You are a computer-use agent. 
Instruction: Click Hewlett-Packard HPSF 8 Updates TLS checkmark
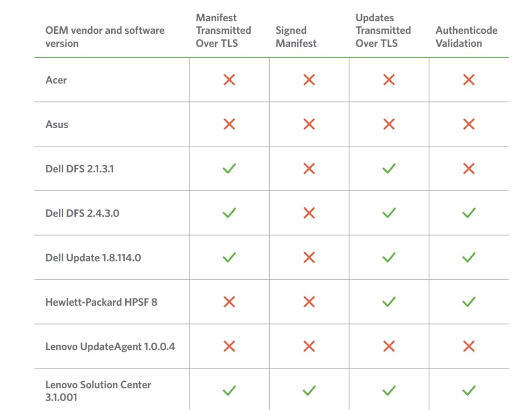389,302
